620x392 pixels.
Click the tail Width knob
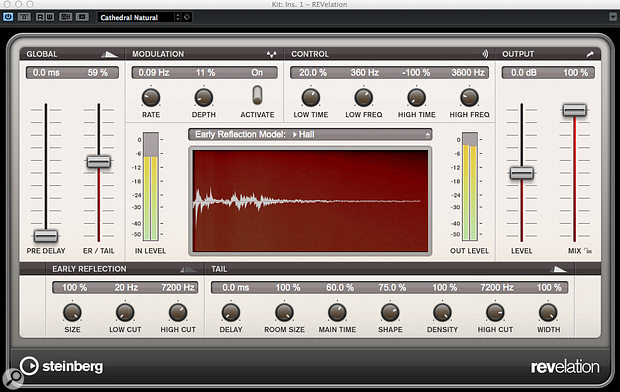tap(548, 312)
